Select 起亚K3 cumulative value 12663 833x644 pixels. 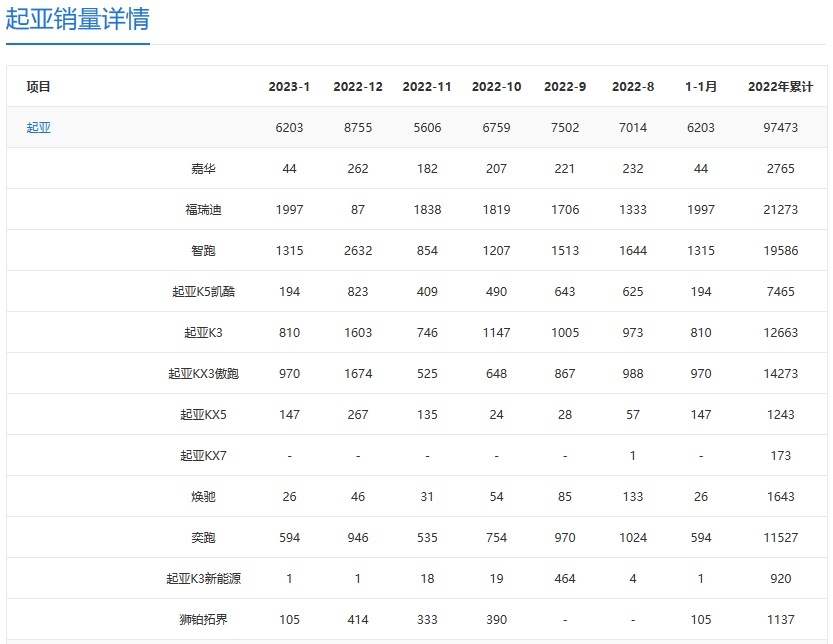coord(780,333)
